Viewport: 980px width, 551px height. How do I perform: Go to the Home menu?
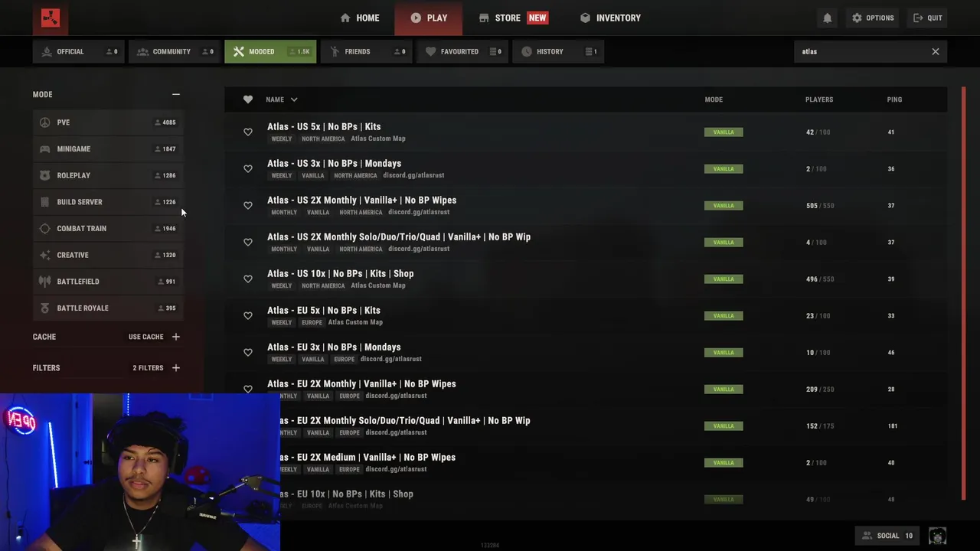(360, 18)
